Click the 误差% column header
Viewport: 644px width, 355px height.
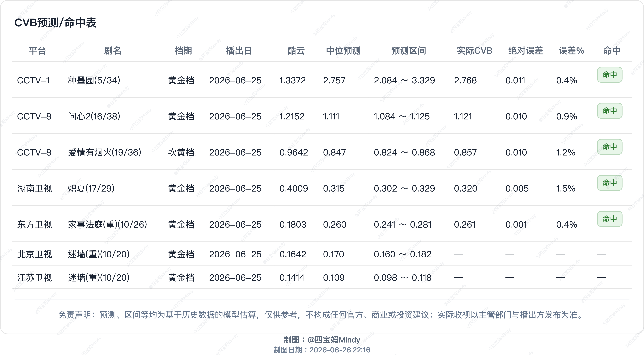[x=571, y=51]
